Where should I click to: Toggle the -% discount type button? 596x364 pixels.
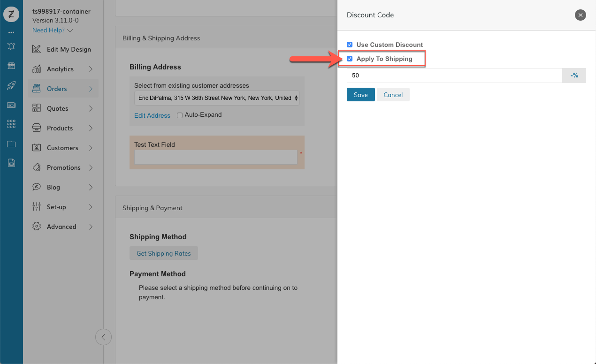click(x=574, y=75)
